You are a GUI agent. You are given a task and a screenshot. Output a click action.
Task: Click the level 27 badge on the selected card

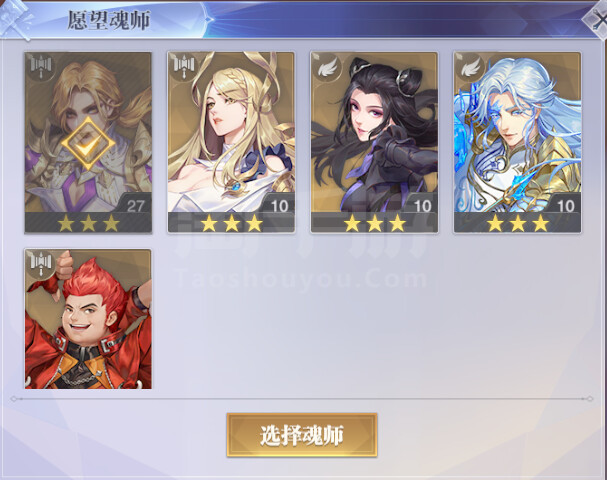[135, 206]
